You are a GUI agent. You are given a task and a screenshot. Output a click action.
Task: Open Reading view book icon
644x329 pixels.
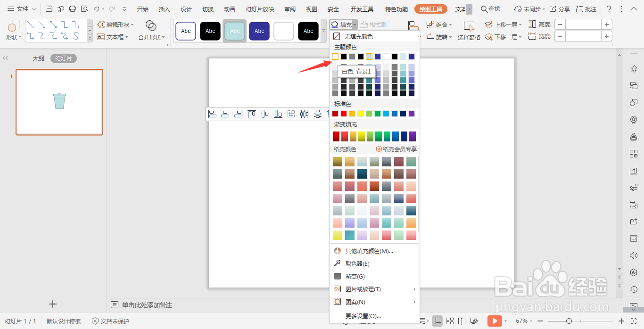[x=462, y=321]
